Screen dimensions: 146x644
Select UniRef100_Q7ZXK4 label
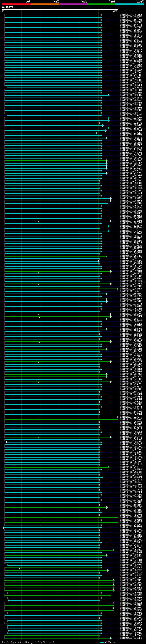(x=131, y=316)
